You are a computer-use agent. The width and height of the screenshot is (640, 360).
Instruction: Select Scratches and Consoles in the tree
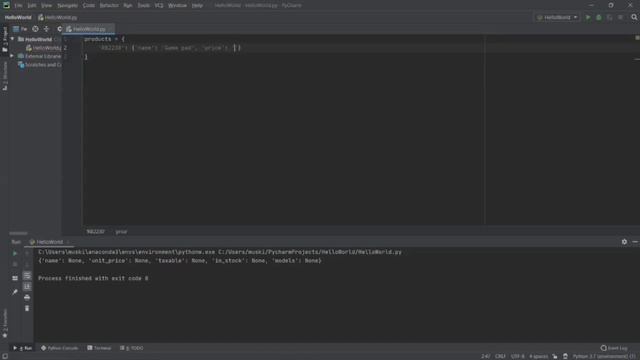[x=40, y=65]
